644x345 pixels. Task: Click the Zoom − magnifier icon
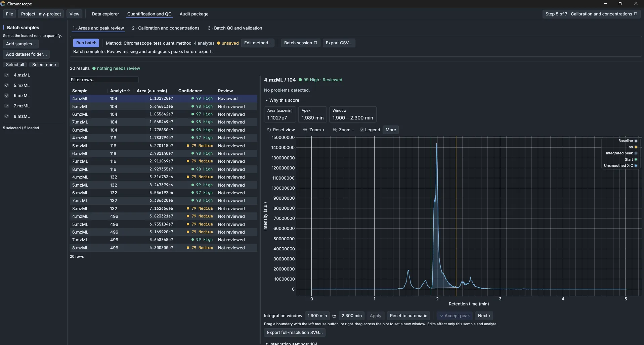tap(335, 130)
